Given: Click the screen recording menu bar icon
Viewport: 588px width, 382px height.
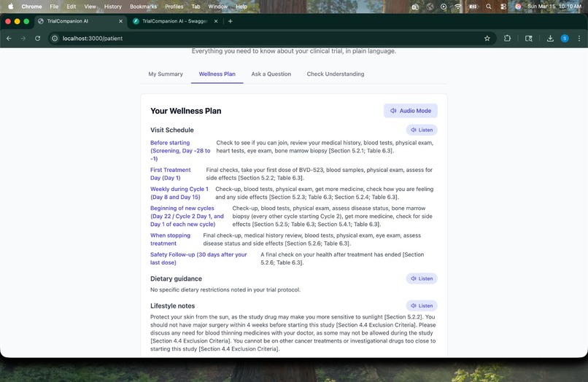Looking at the screenshot, I should pyautogui.click(x=444, y=7).
